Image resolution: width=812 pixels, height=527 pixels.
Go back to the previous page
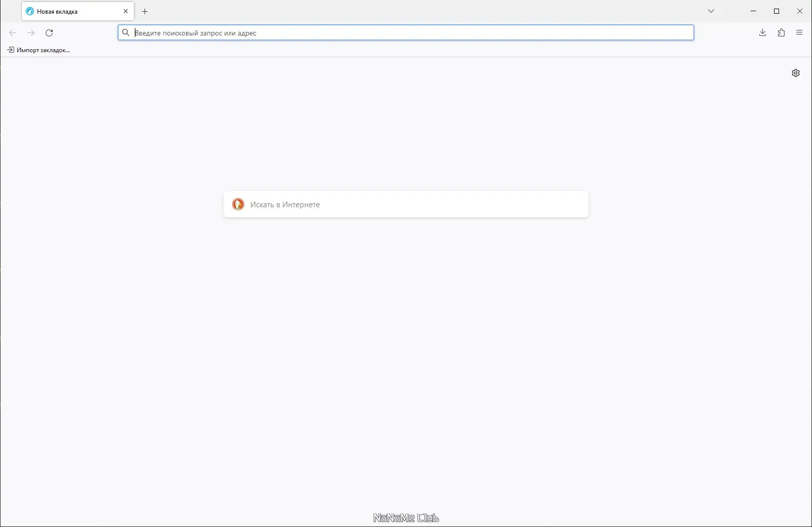click(x=13, y=33)
